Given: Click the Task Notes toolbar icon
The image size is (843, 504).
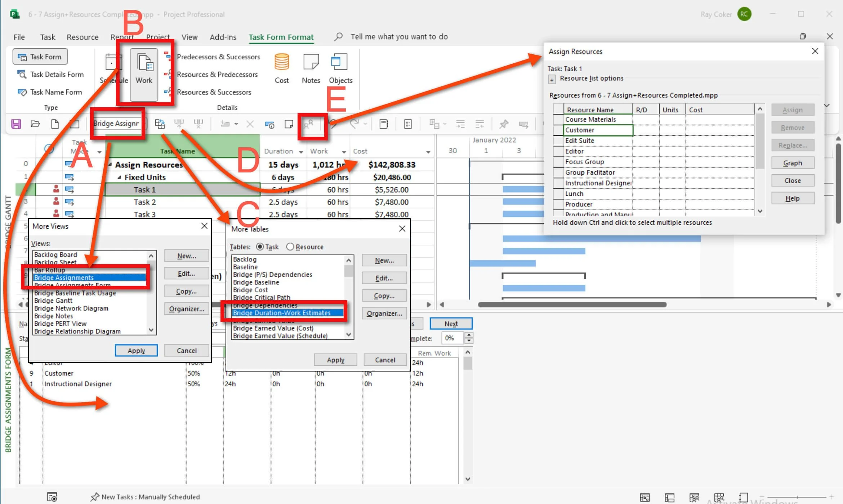Looking at the screenshot, I should (289, 124).
